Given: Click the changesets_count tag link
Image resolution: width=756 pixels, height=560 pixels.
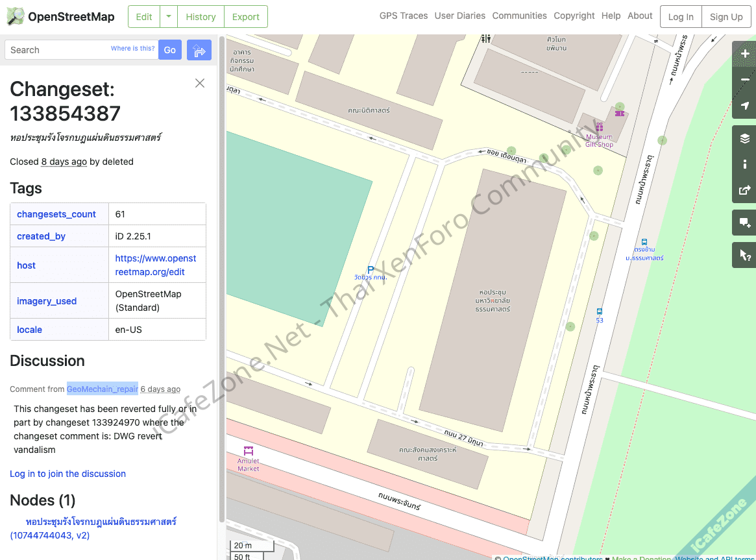Looking at the screenshot, I should pos(56,214).
